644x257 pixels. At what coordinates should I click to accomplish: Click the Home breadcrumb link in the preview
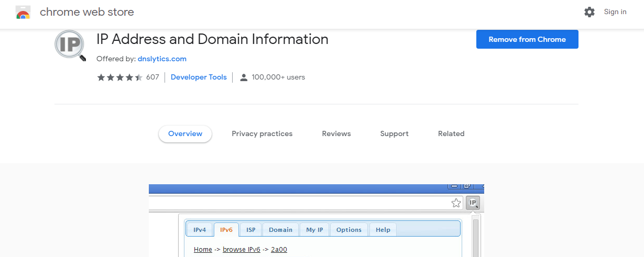click(x=203, y=250)
